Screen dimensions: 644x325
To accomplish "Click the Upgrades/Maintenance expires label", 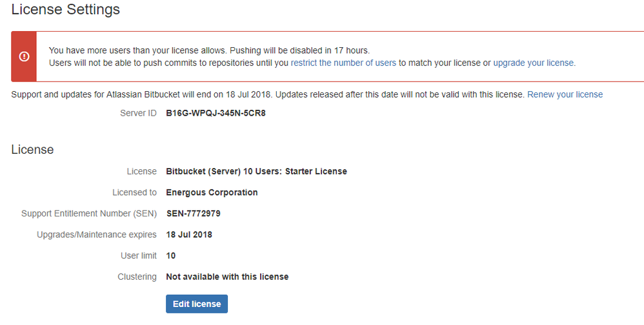I will click(97, 235).
